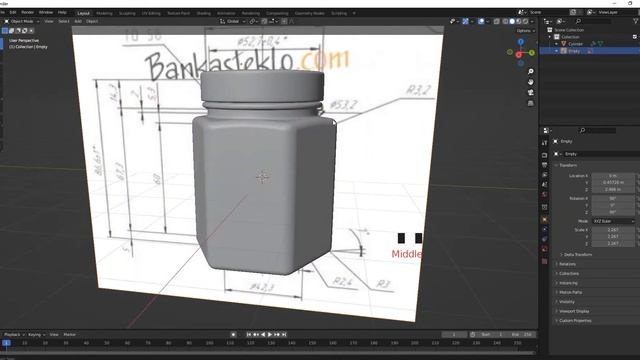Switch to the Modeling workspace tab
Screen dimensions: 640x360
(x=104, y=13)
